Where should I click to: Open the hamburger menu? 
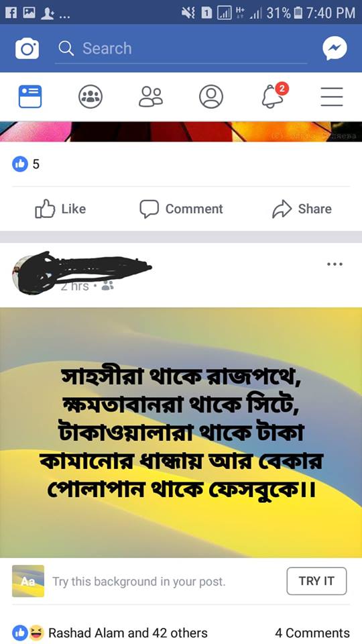(x=332, y=97)
